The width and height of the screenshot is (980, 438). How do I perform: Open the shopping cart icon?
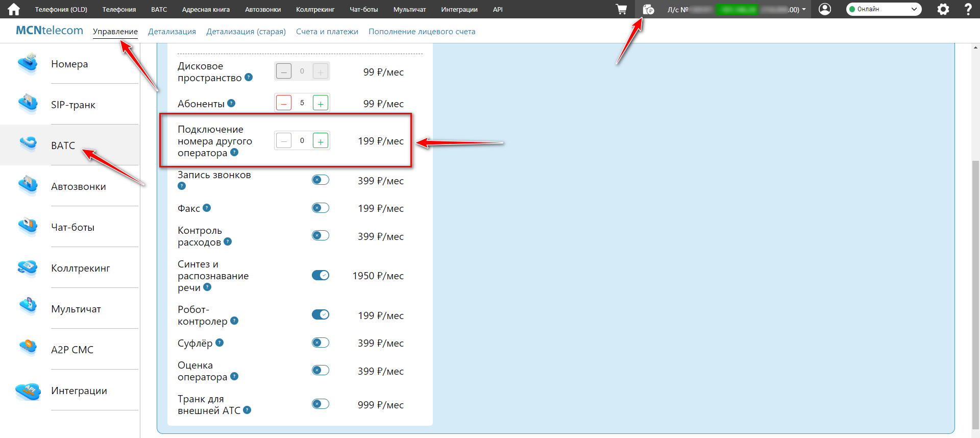point(621,9)
